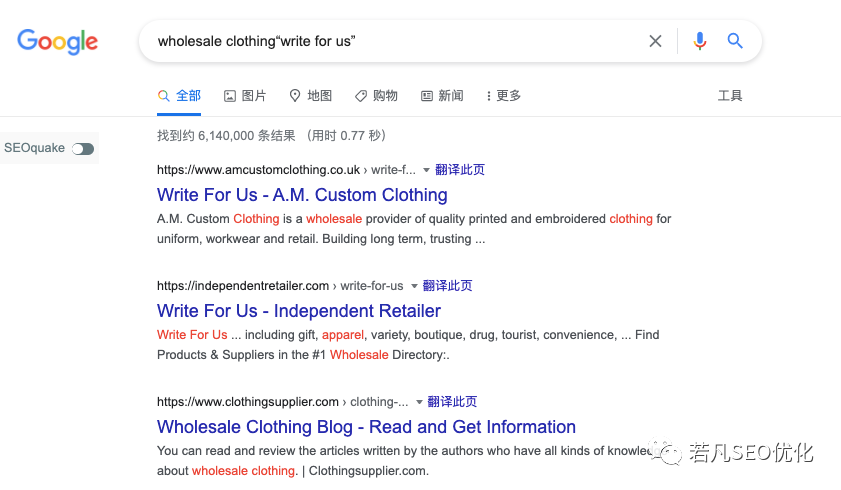Open Wholesale Clothing Blog result title
Screen dimensions: 841x490
[366, 427]
